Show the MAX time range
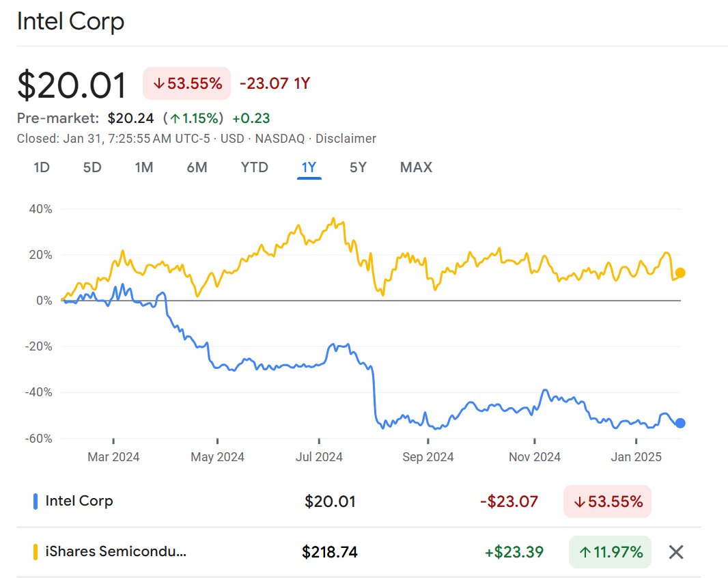Viewport: 728px width, 578px height. point(416,167)
